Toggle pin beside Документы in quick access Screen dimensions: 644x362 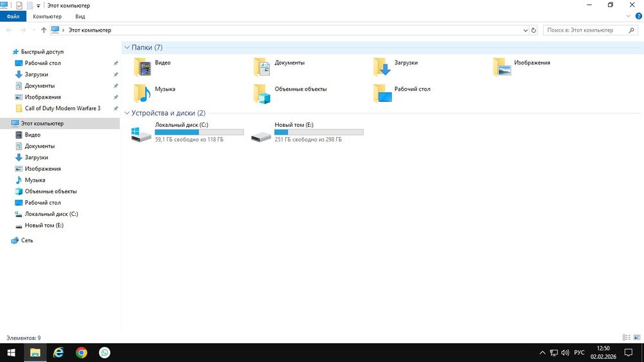point(116,86)
